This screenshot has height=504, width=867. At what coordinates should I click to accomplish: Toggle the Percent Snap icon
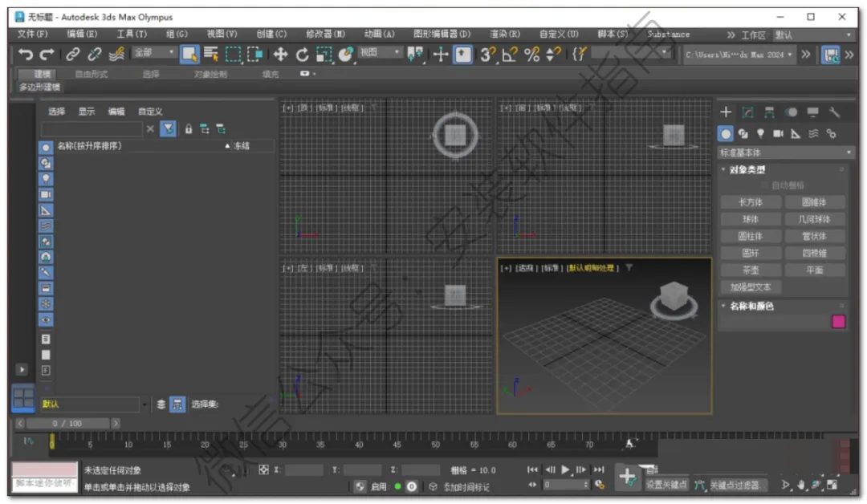tap(532, 54)
